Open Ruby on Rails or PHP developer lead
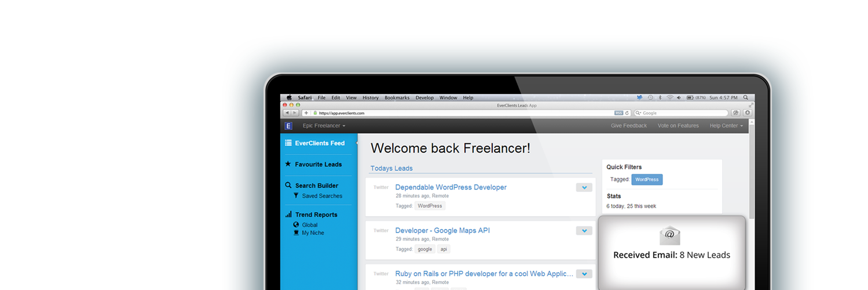Screen dimensions: 868x290 (484, 274)
